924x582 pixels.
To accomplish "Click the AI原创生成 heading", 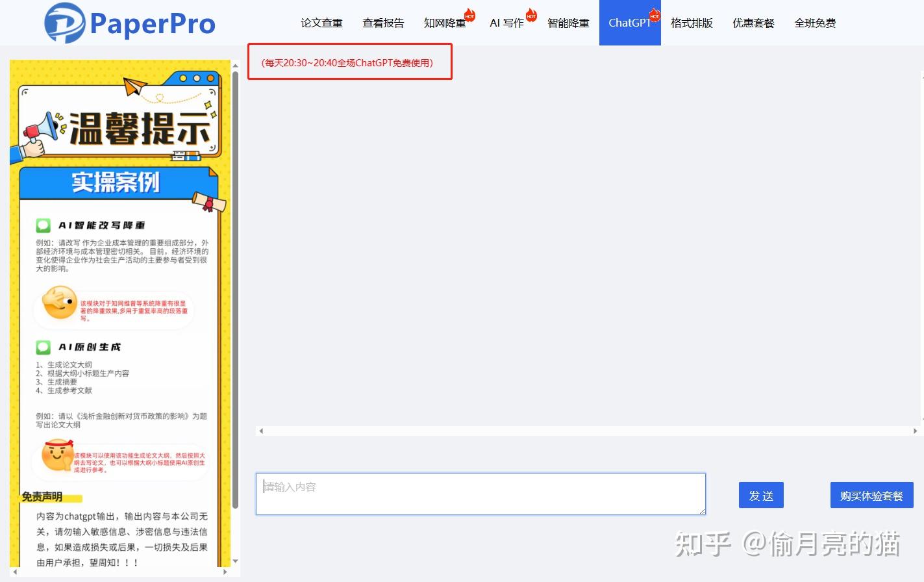I will [90, 348].
